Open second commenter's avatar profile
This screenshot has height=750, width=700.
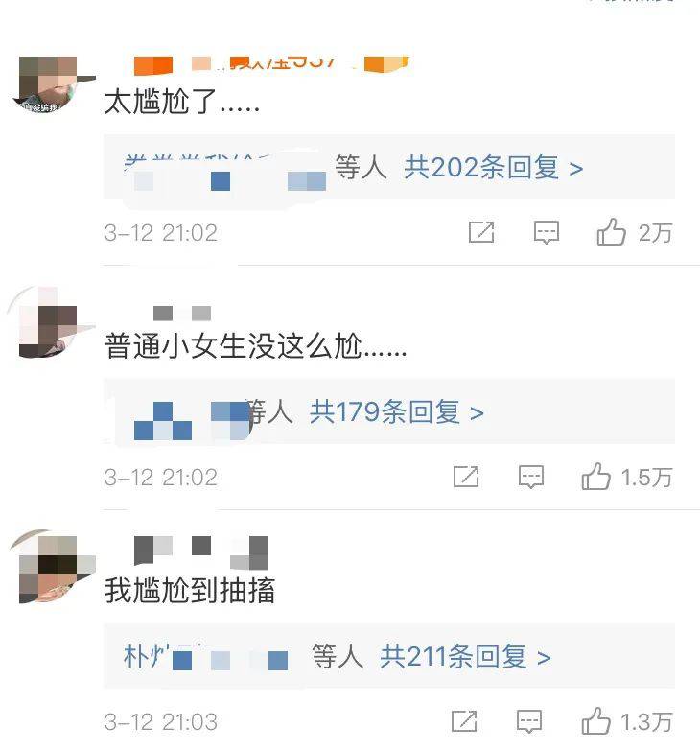(x=50, y=323)
